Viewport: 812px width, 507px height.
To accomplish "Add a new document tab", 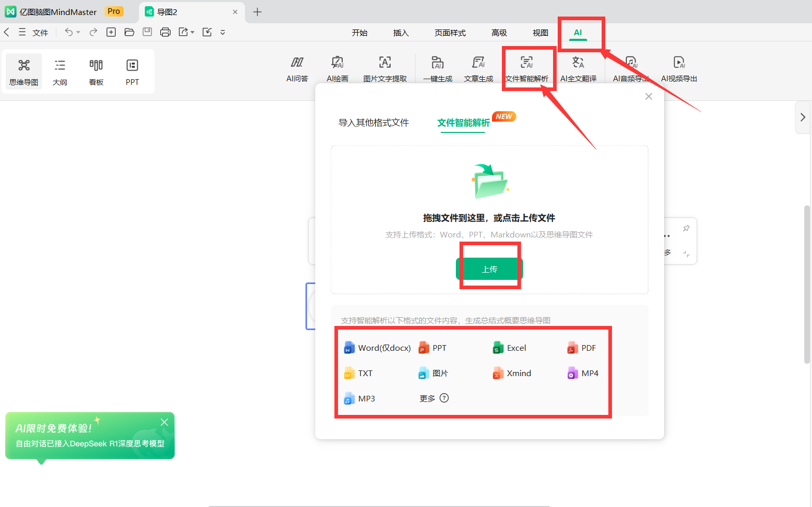I will 257,11.
